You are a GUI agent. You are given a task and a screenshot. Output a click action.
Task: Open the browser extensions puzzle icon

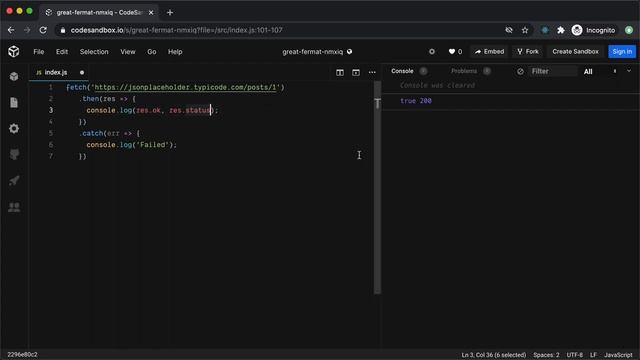pyautogui.click(x=560, y=30)
